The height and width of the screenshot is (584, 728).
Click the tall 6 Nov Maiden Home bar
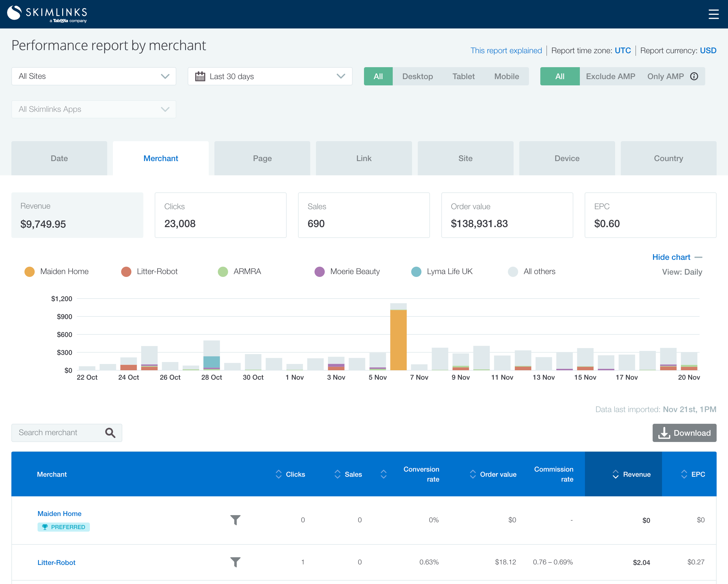click(x=398, y=340)
